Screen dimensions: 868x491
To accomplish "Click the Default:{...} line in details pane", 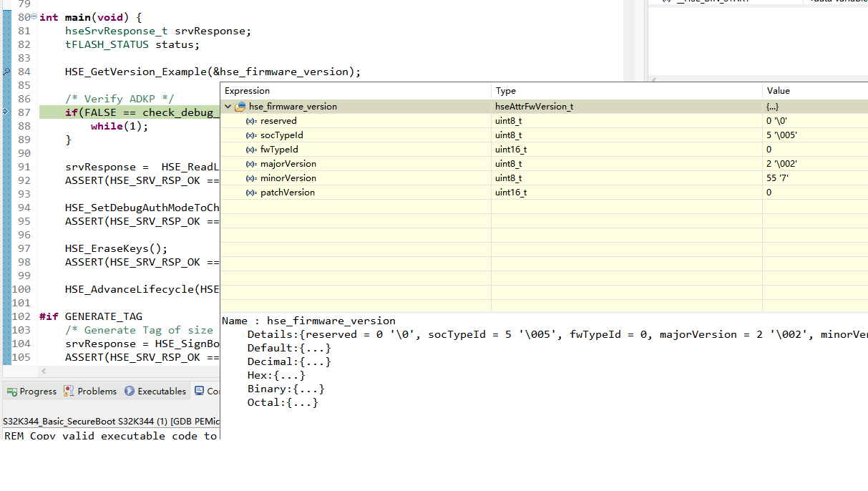I will pyautogui.click(x=289, y=348).
